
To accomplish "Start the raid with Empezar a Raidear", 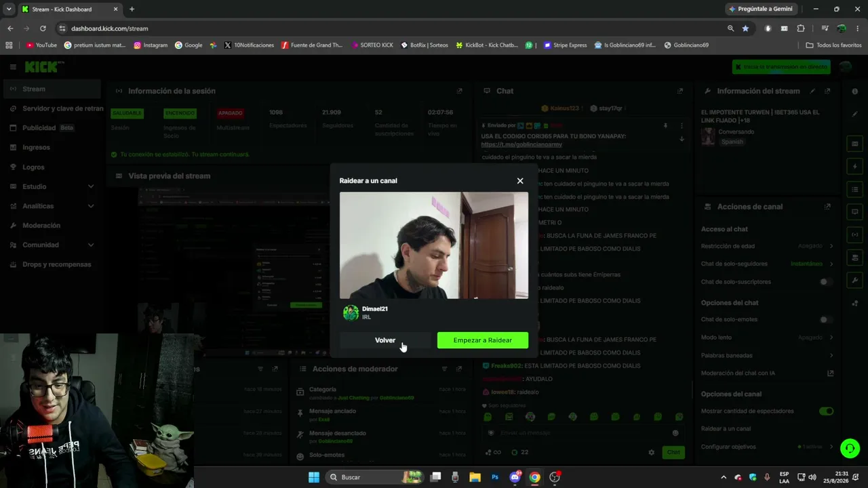I will coord(483,340).
